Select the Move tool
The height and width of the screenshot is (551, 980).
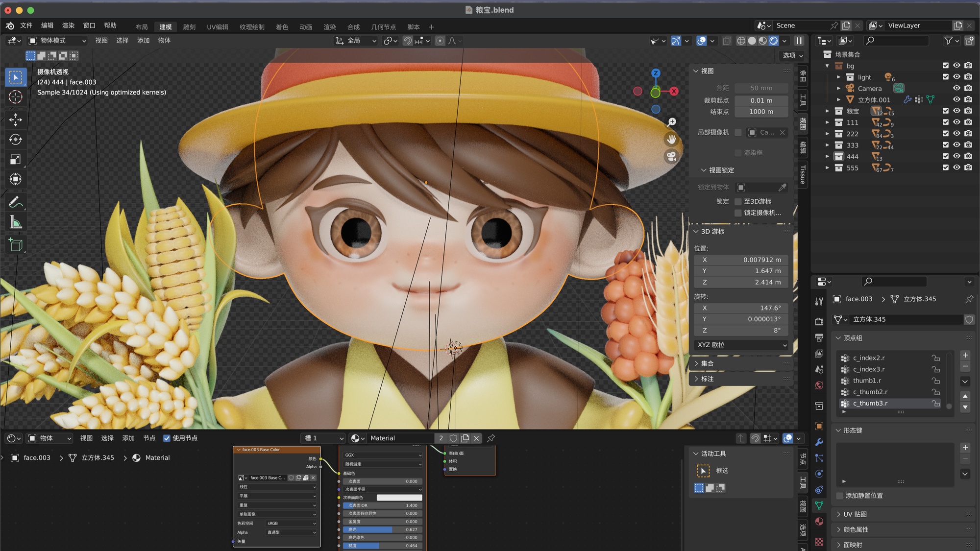click(x=16, y=120)
